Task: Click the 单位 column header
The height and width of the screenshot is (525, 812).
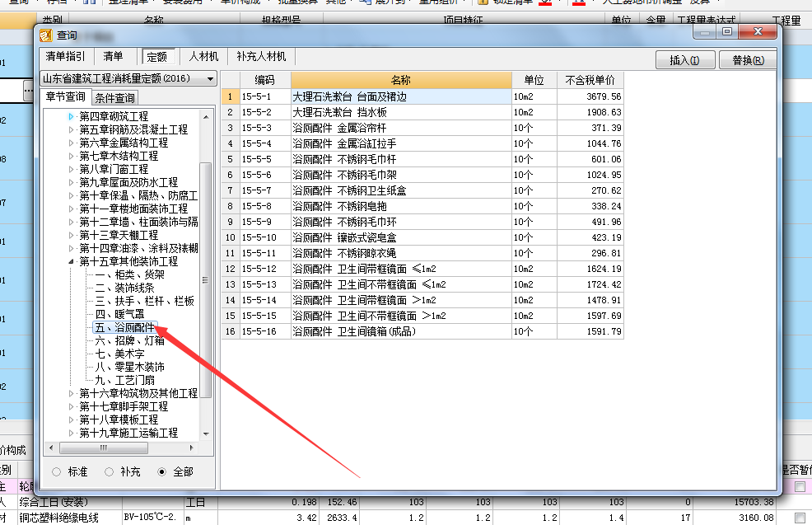Action: (x=534, y=80)
